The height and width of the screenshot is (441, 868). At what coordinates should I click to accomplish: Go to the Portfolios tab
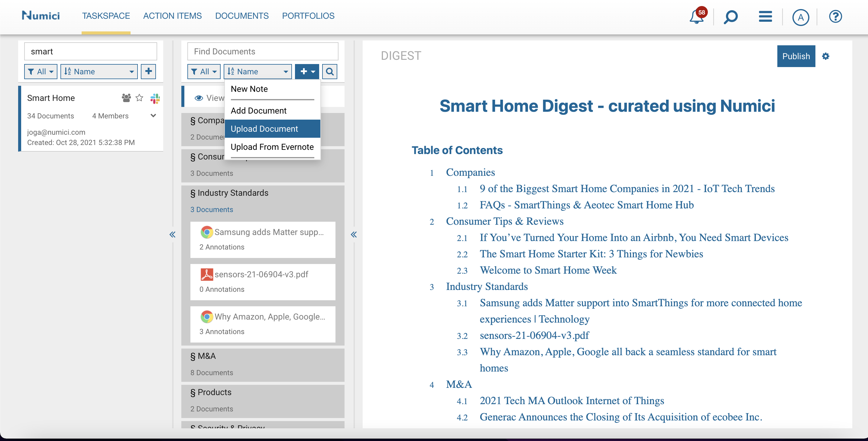tap(308, 16)
